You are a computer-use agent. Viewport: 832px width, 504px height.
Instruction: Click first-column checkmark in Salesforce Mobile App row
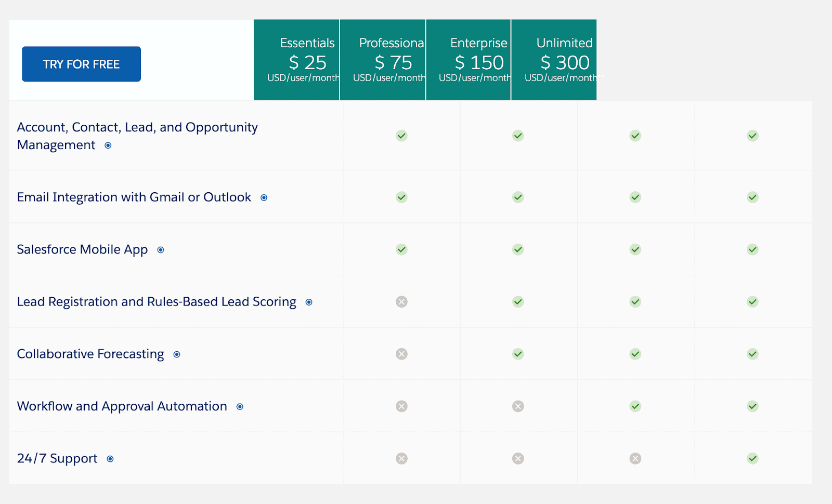401,249
